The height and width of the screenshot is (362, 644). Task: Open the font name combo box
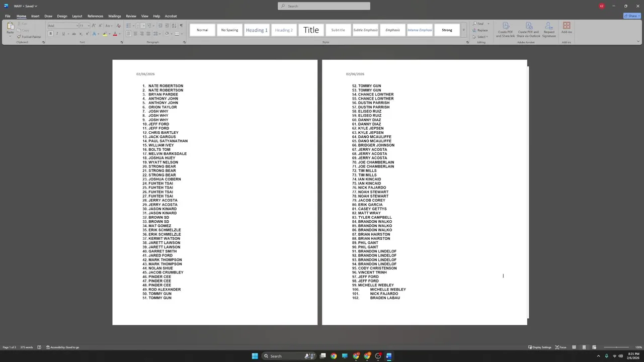[x=63, y=26]
